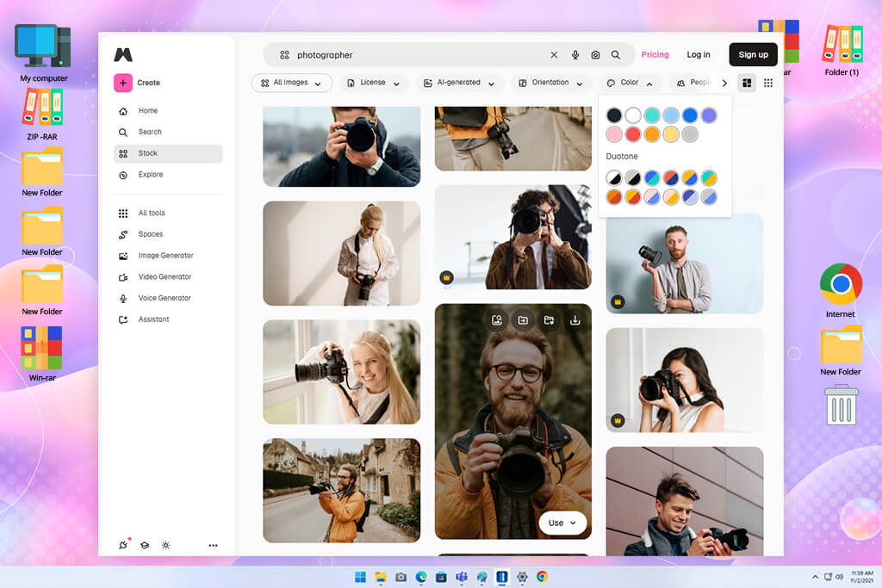Open Video Generator tool

click(x=168, y=276)
